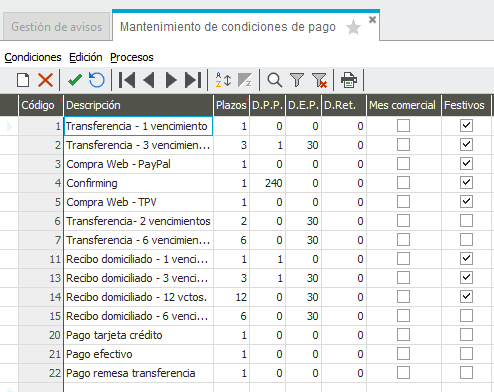The width and height of the screenshot is (494, 392).
Task: Click the A-Z sort icon
Action: [223, 80]
